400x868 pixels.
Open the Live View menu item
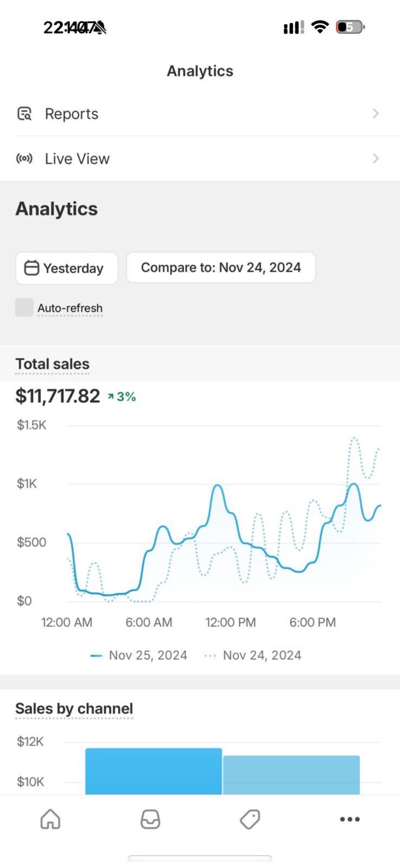(77, 159)
